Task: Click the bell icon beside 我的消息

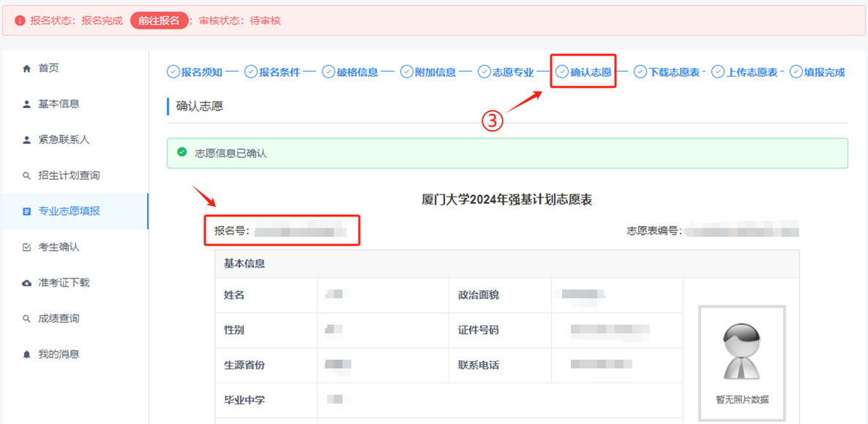Action: click(x=27, y=355)
